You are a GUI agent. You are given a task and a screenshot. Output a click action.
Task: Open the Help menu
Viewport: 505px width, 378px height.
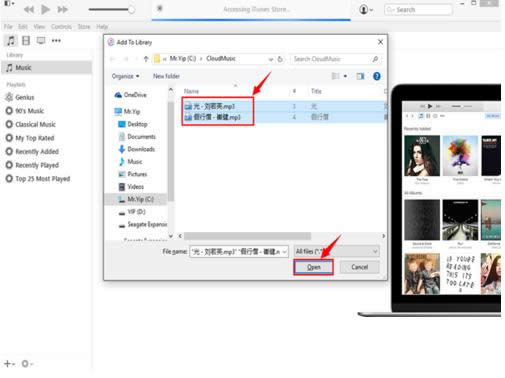102,27
